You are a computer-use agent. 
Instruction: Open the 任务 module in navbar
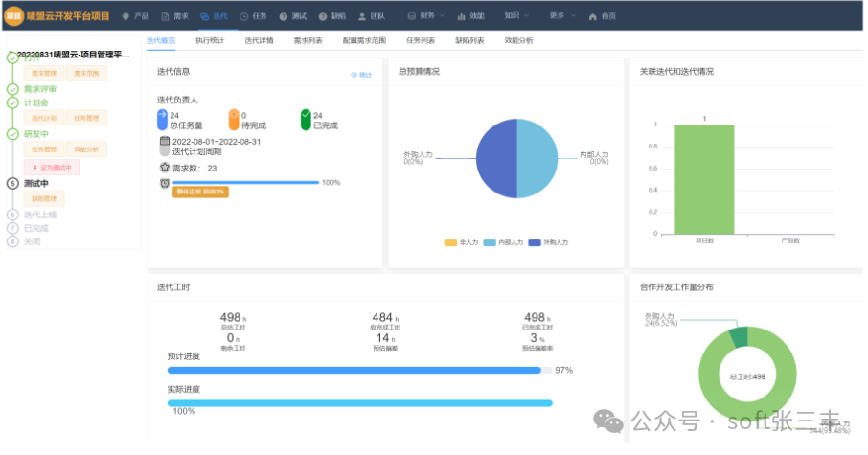253,17
